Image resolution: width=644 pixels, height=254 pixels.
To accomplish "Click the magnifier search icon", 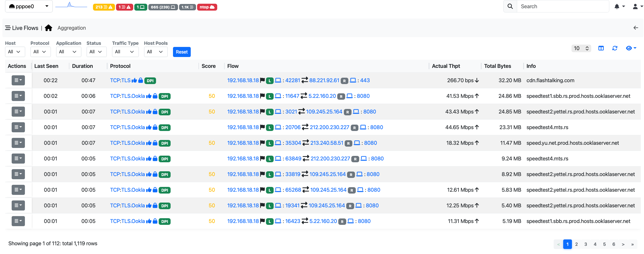I will click(510, 6).
